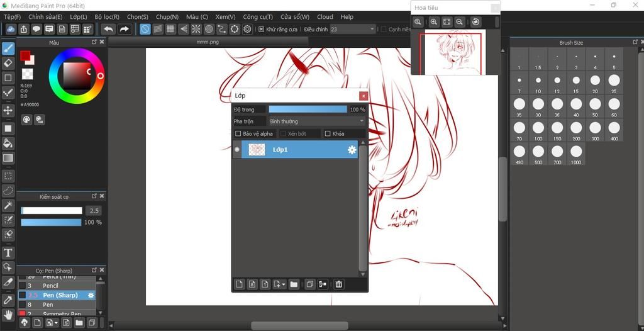Check the Khóa layer lock
Viewport: 644px width, 331px height.
coord(327,133)
